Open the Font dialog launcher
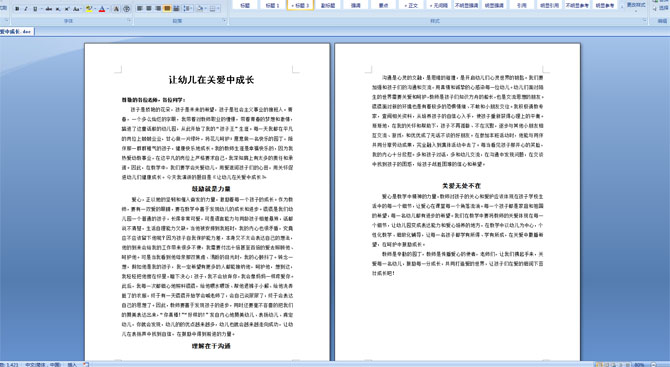 129,21
